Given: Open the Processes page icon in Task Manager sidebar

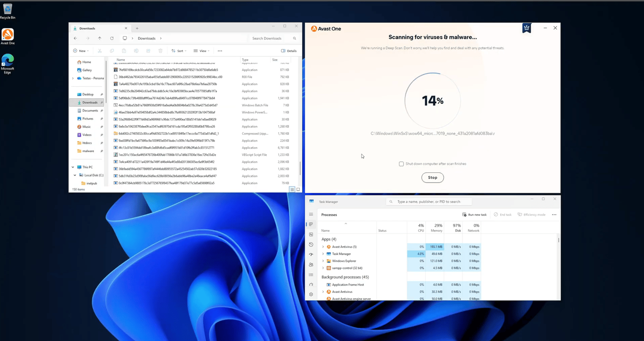Looking at the screenshot, I should point(311,224).
